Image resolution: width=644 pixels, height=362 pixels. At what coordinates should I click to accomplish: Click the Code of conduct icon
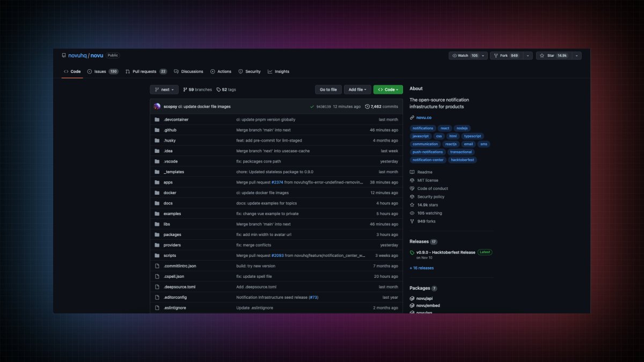pos(412,188)
